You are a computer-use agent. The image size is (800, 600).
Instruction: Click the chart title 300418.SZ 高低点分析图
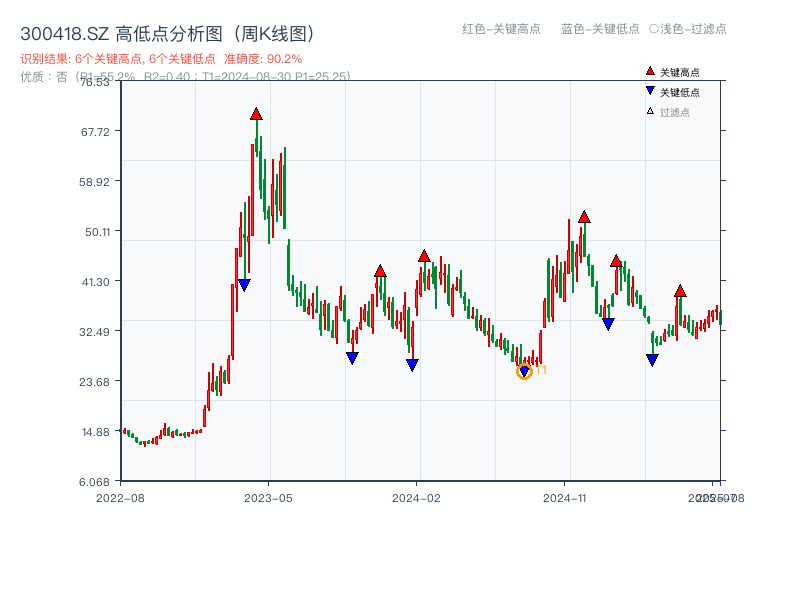[168, 31]
